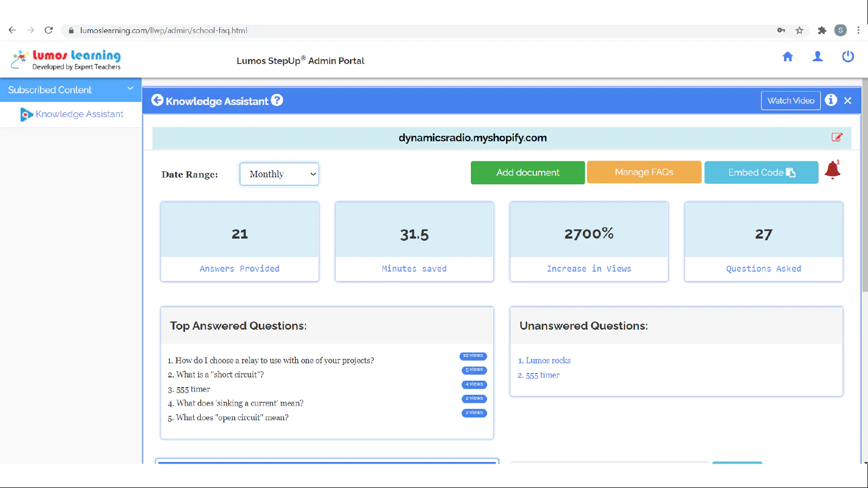Viewport: 868px width, 488px height.
Task: Click the Minutes saved stat card
Action: [414, 242]
